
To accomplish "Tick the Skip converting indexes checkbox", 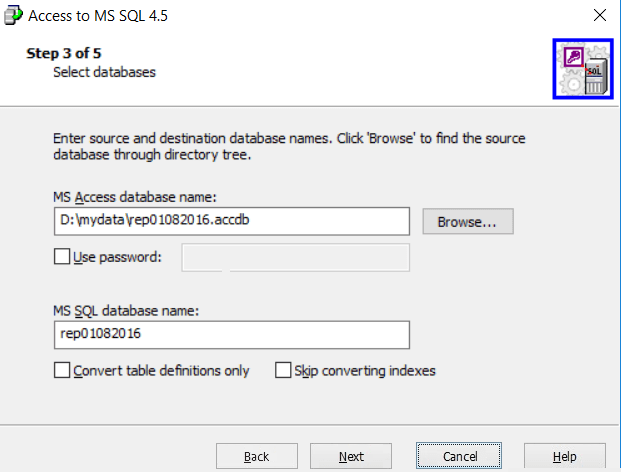I will point(283,370).
